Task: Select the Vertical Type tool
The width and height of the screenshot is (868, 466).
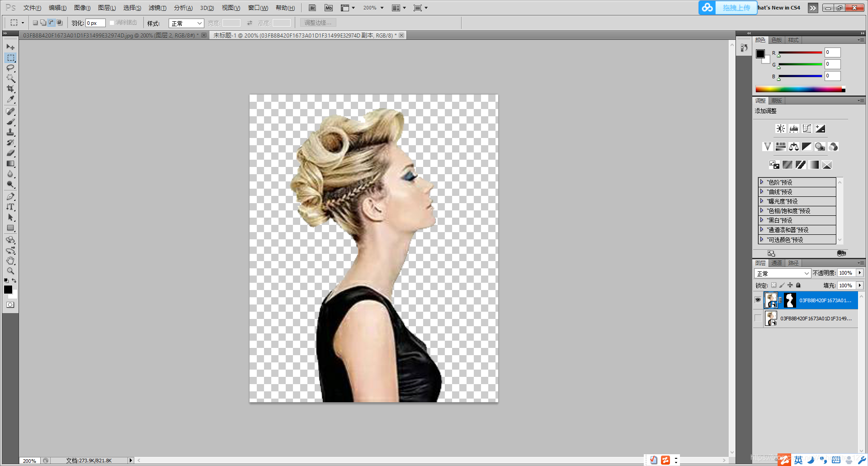Action: coord(10,207)
